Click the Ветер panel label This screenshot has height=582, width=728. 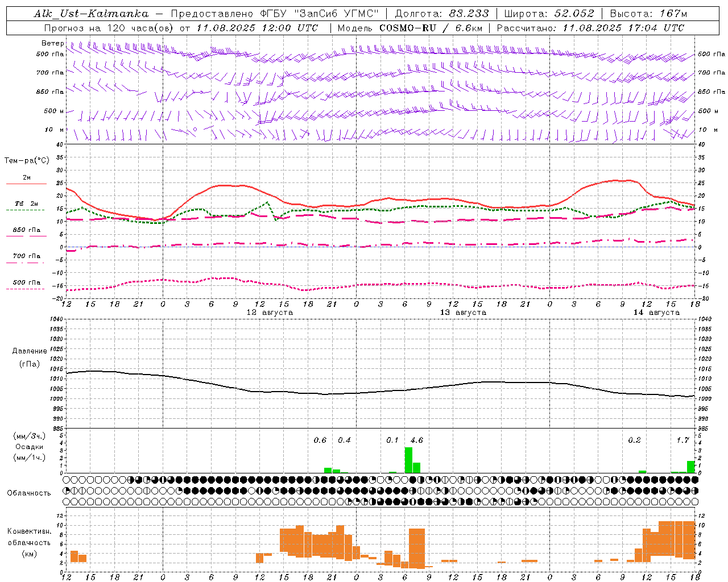click(52, 43)
